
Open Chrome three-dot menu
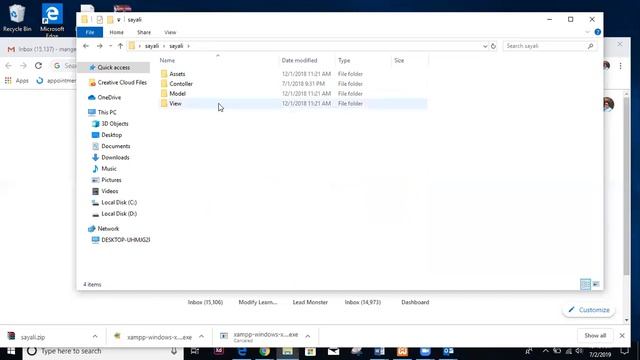(x=620, y=66)
